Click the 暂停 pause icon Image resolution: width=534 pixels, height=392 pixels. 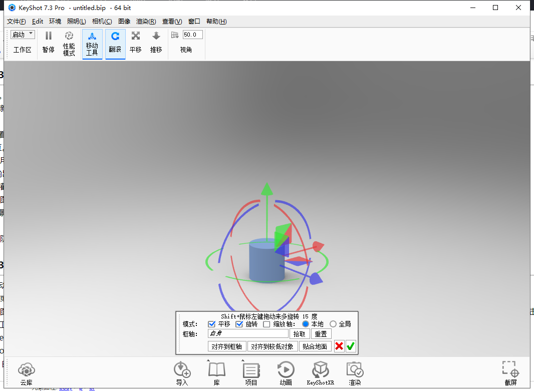click(49, 36)
